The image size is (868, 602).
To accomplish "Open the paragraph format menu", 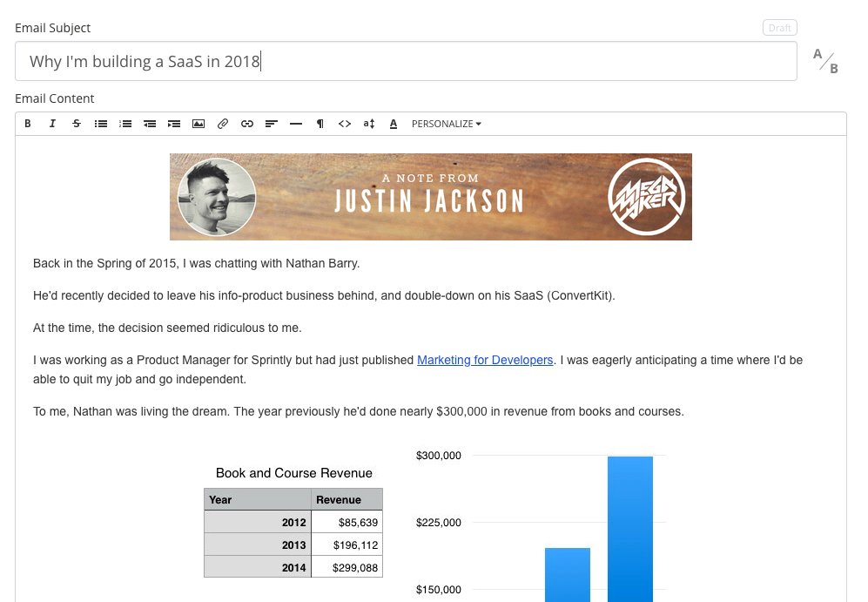I will click(320, 124).
